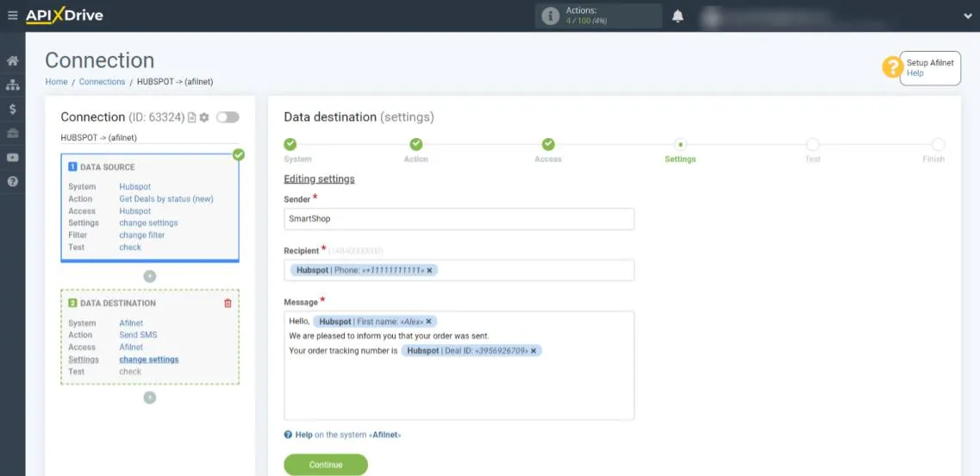Go to the Access step in the progress bar
The height and width of the screenshot is (476, 980).
tap(547, 145)
